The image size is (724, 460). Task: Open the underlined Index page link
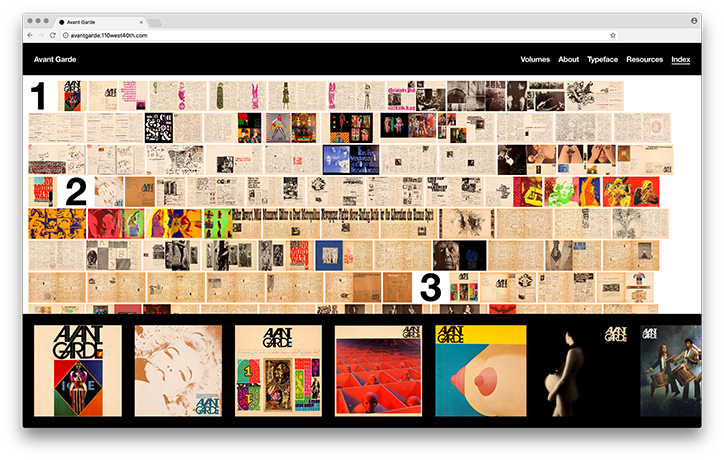pyautogui.click(x=681, y=59)
